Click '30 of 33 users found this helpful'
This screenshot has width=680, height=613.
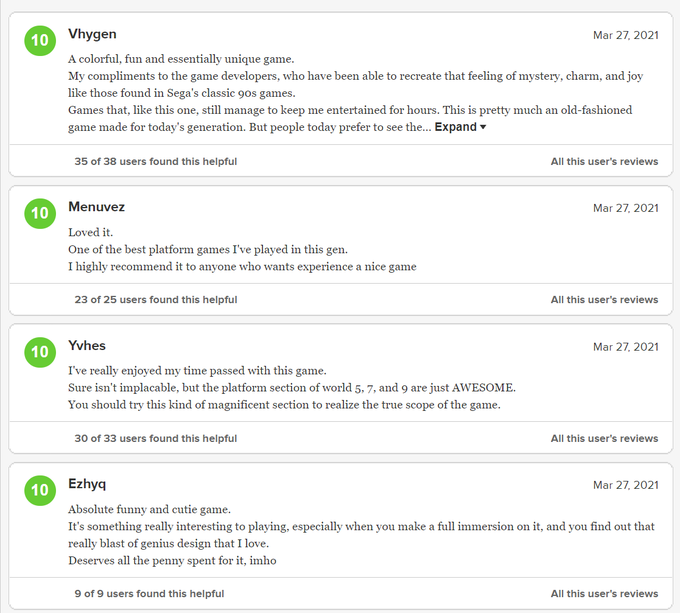155,438
